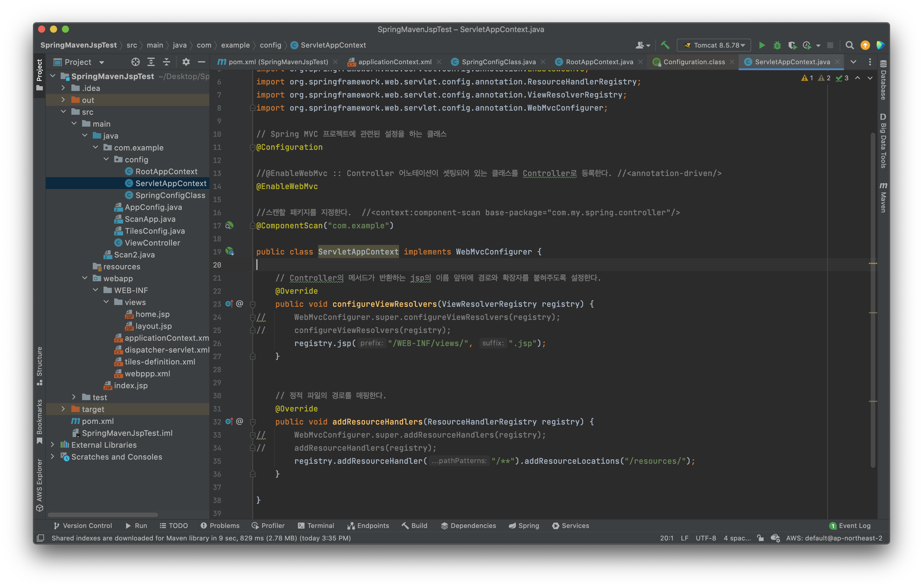The image size is (923, 588).
Task: Switch to RootAppContext.java tab
Action: click(x=599, y=62)
